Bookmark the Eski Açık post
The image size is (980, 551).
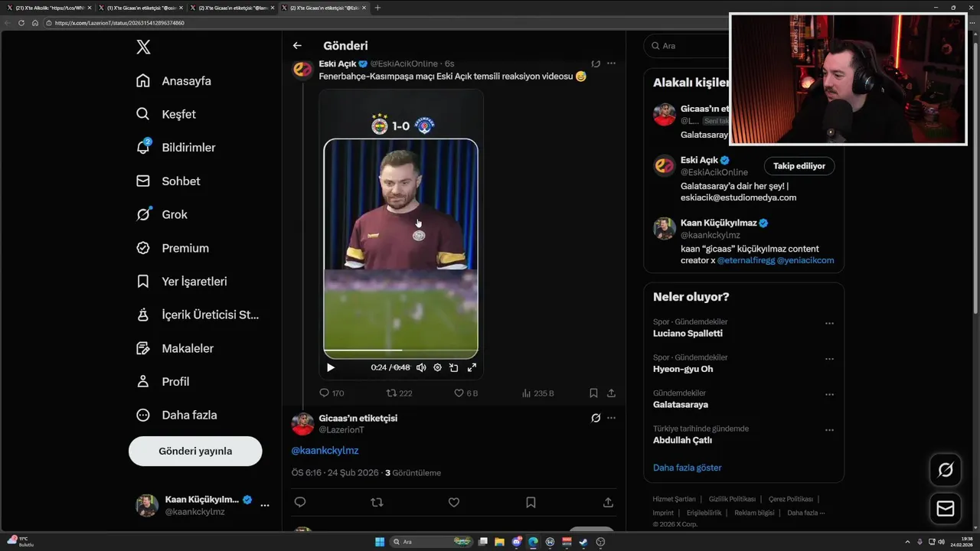pyautogui.click(x=593, y=393)
